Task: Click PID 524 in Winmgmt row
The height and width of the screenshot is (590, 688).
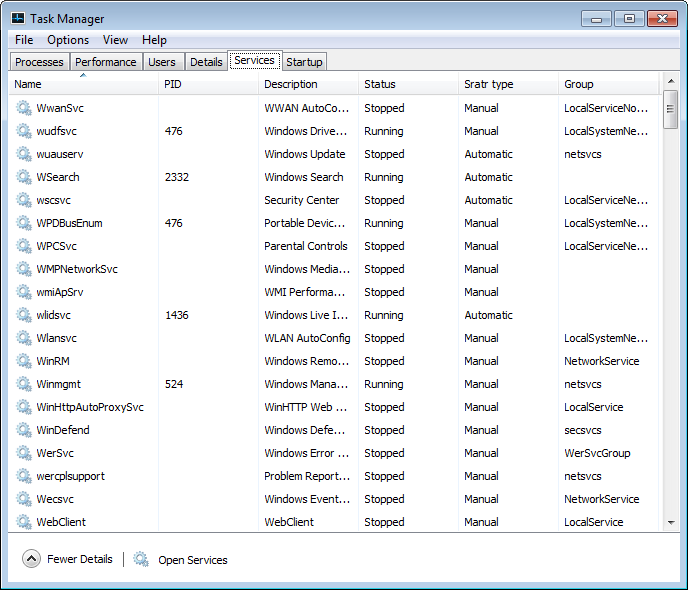Action: tap(174, 384)
